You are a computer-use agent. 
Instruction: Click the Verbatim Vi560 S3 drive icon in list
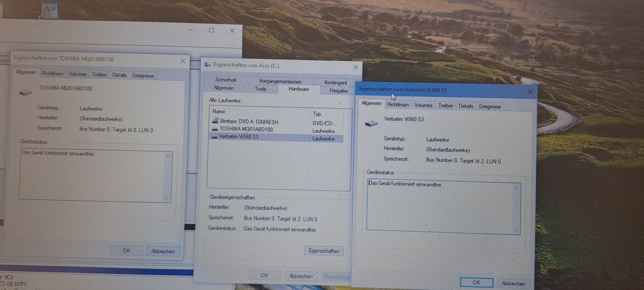(x=215, y=137)
